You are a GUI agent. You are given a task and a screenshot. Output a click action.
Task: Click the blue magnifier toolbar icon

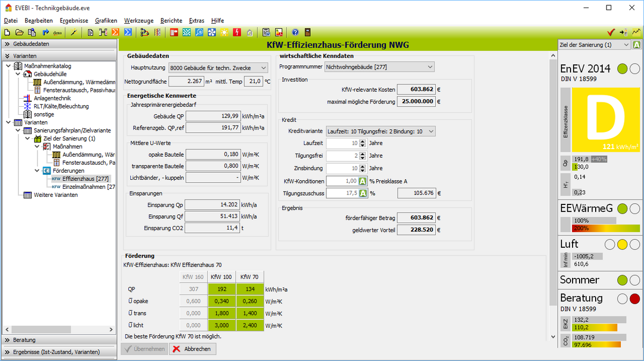click(x=199, y=32)
